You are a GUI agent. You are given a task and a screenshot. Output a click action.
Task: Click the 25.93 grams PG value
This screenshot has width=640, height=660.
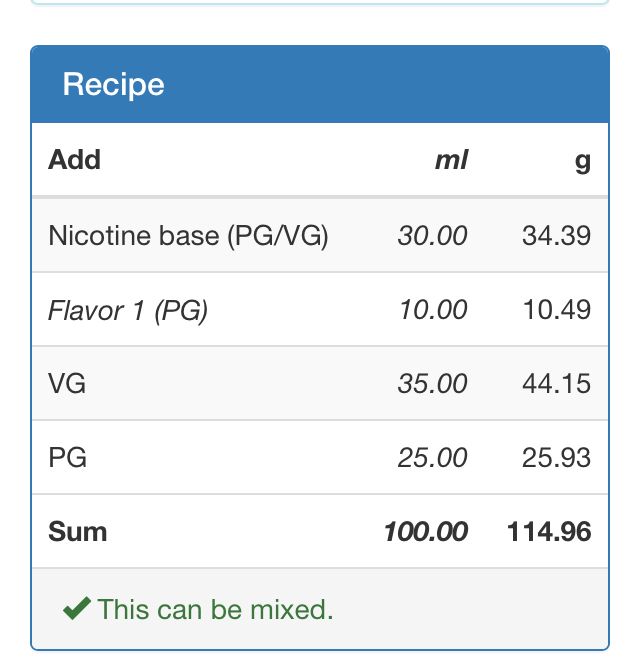(556, 458)
